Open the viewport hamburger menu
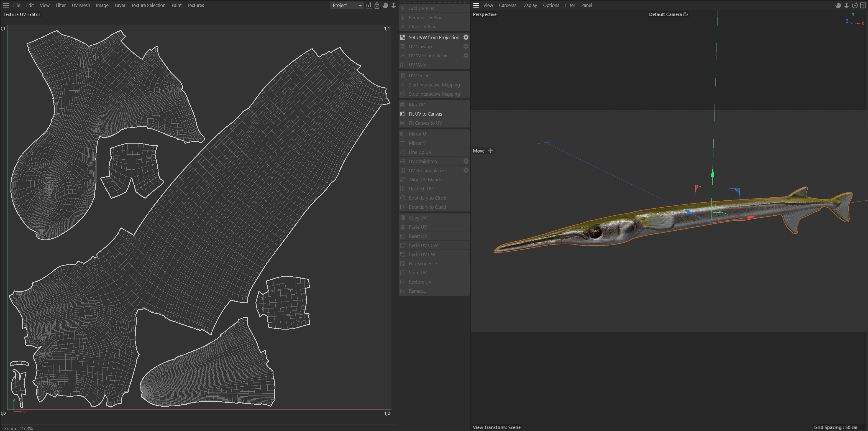Screen dimensions: 868x431 pos(476,5)
